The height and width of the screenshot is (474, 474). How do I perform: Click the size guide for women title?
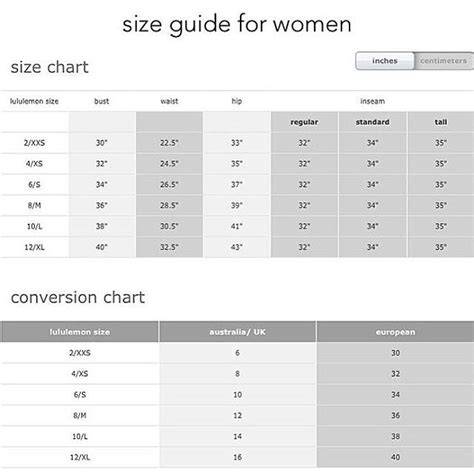(237, 25)
